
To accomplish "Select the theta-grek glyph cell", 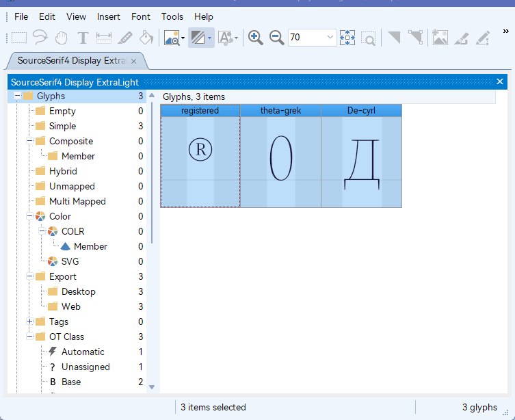I will [280, 156].
